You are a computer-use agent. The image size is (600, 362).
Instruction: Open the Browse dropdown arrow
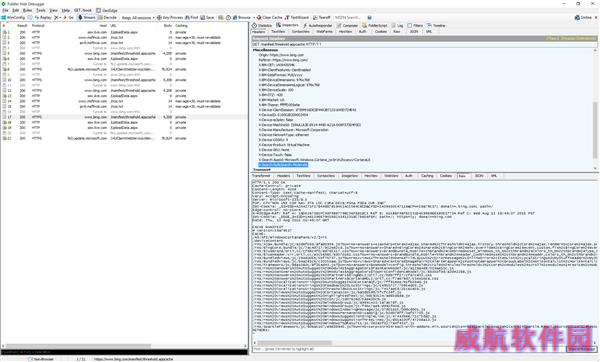[x=254, y=18]
